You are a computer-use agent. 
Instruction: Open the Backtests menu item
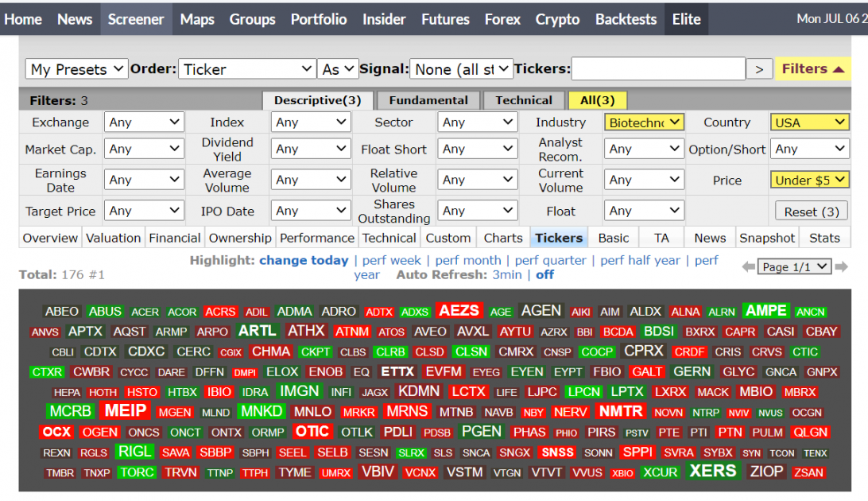pos(626,19)
